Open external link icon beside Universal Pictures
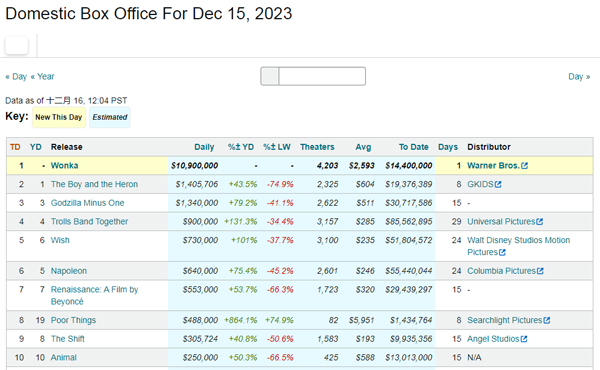 point(540,222)
